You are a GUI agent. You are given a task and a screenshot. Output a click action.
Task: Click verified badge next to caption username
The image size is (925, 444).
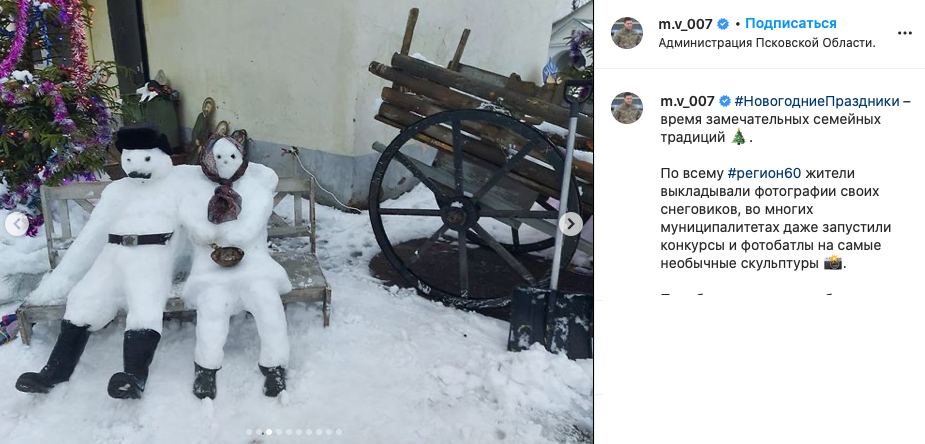(x=724, y=101)
